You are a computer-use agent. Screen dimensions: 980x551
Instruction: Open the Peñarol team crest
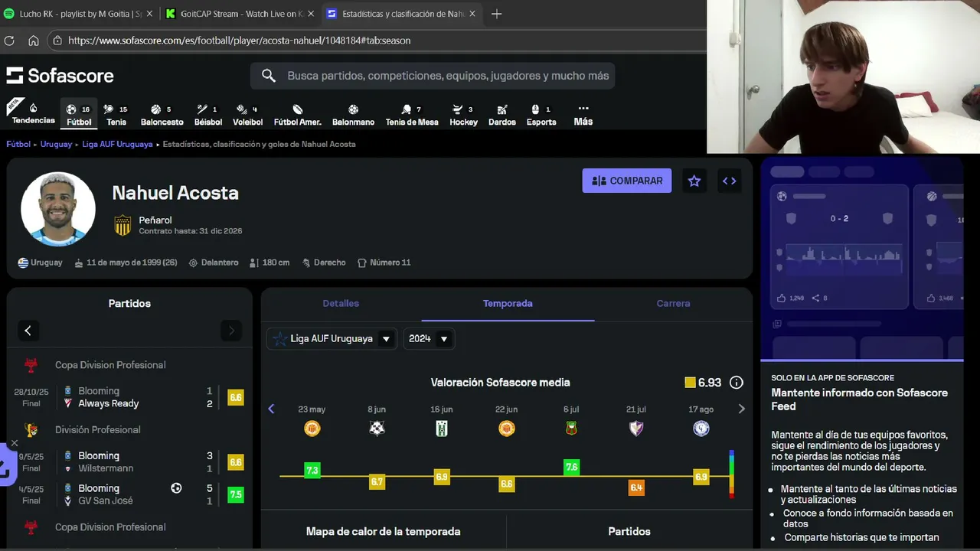[x=122, y=225]
